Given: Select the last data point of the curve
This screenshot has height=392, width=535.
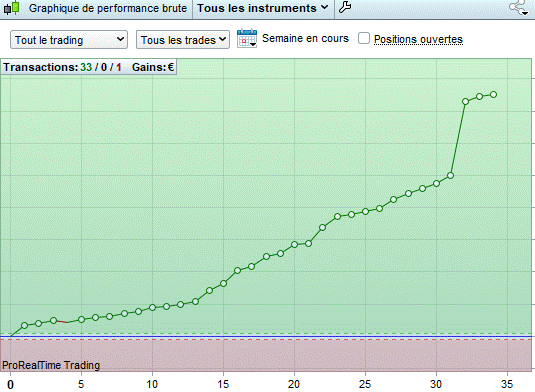Looking at the screenshot, I should click(493, 95).
